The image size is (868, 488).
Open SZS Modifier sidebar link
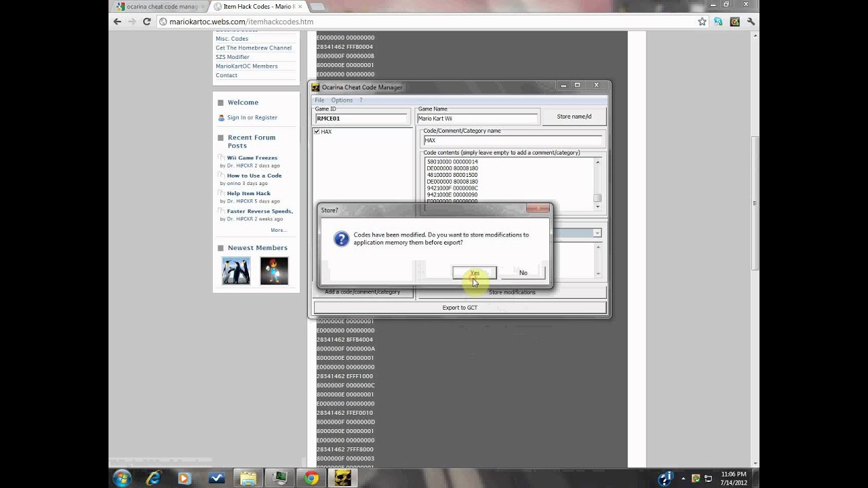[233, 57]
